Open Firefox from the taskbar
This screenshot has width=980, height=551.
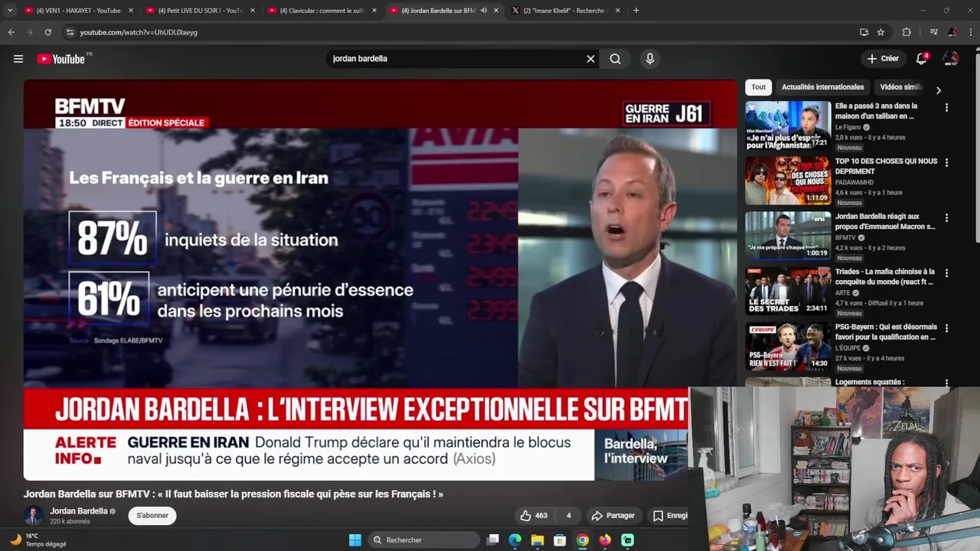pyautogui.click(x=605, y=540)
